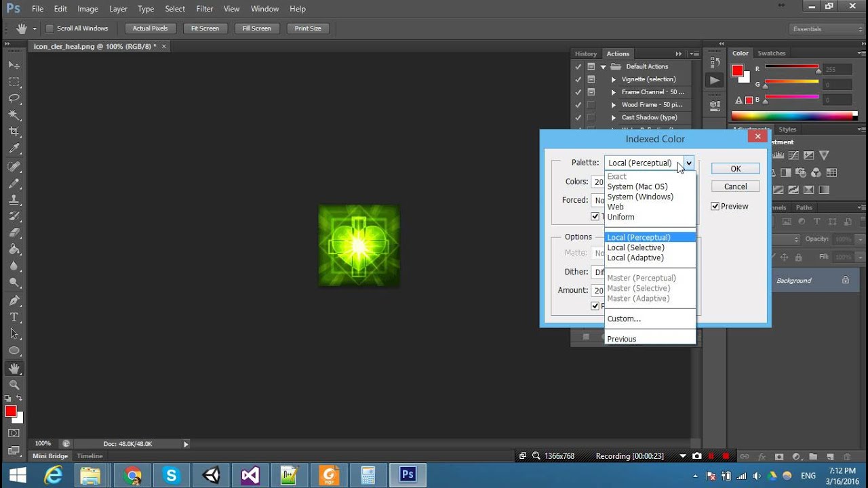
Task: Expand the Frame Channel action
Action: pos(614,92)
